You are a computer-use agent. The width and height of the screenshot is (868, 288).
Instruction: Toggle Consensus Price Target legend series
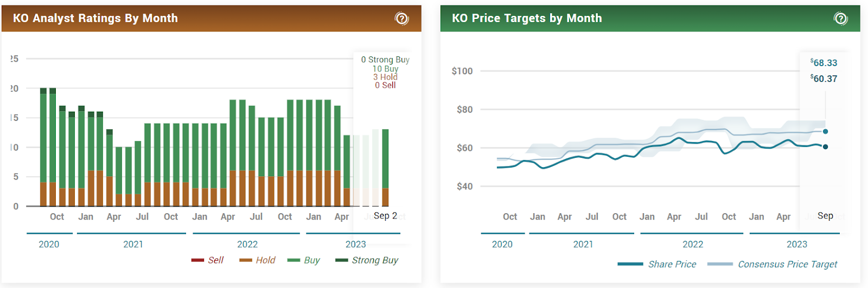click(x=773, y=264)
